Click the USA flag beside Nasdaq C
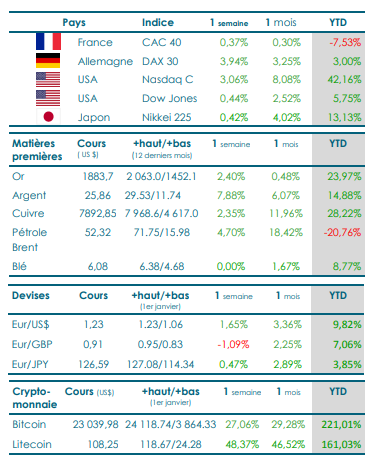This screenshot has width=369, height=463. pos(48,80)
